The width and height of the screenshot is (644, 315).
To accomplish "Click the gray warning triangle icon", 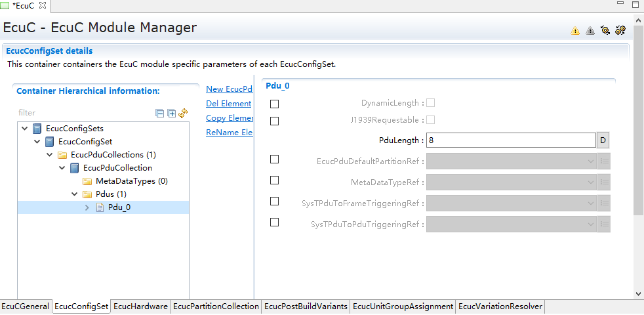I will [x=590, y=30].
